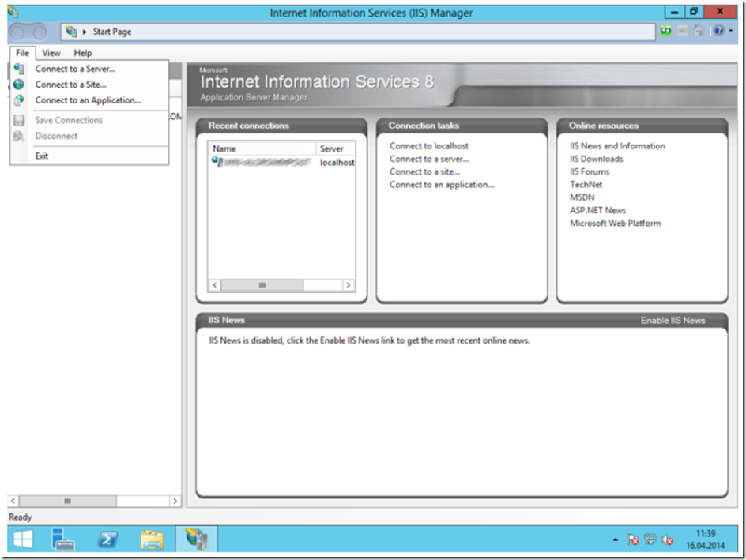Select the blurred recent connection row
This screenshot has width=746, height=560.
point(281,162)
